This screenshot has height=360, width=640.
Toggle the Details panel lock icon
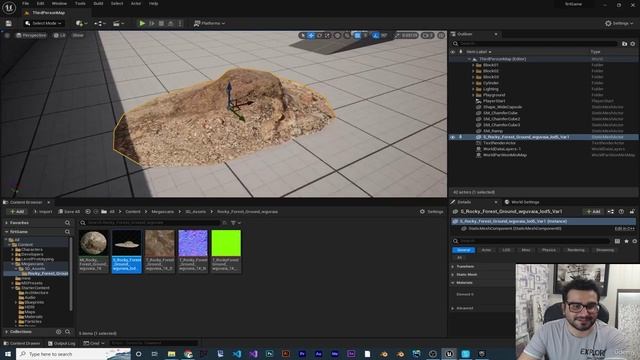[x=632, y=211]
